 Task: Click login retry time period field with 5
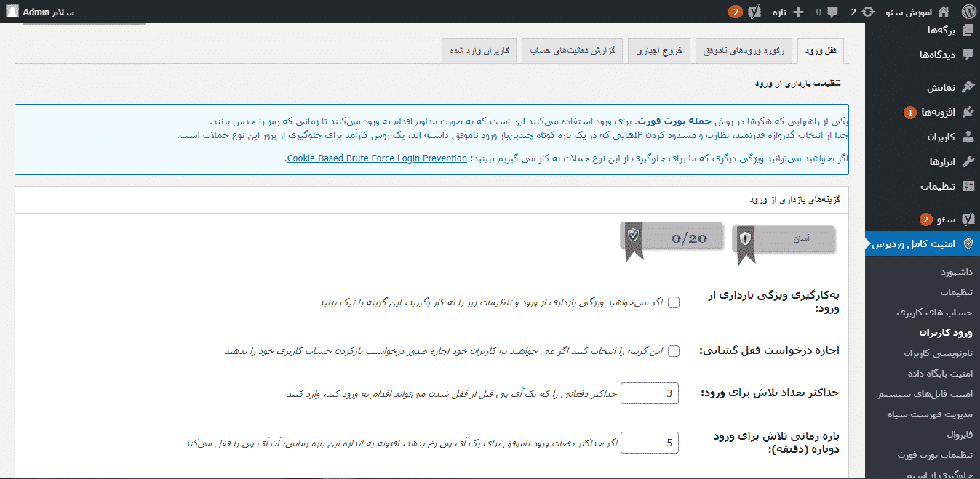coord(650,442)
